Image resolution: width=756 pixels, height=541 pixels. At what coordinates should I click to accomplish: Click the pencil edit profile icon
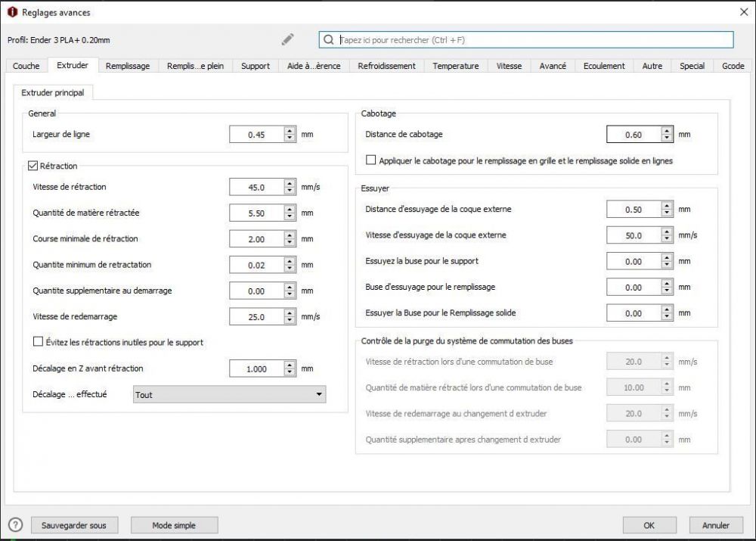[288, 39]
